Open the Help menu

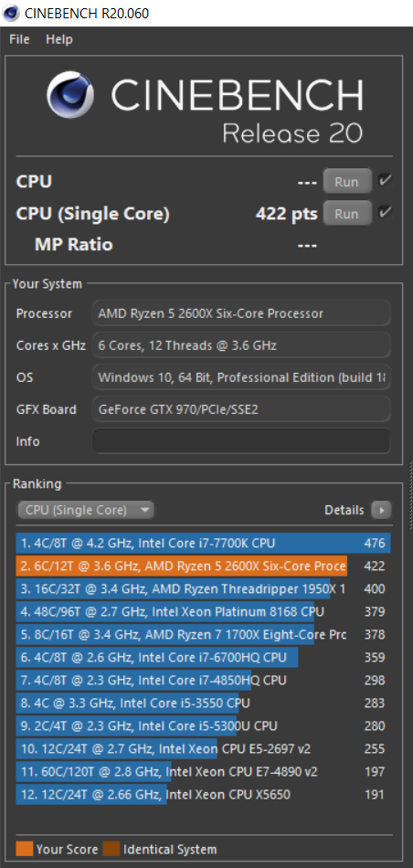59,39
